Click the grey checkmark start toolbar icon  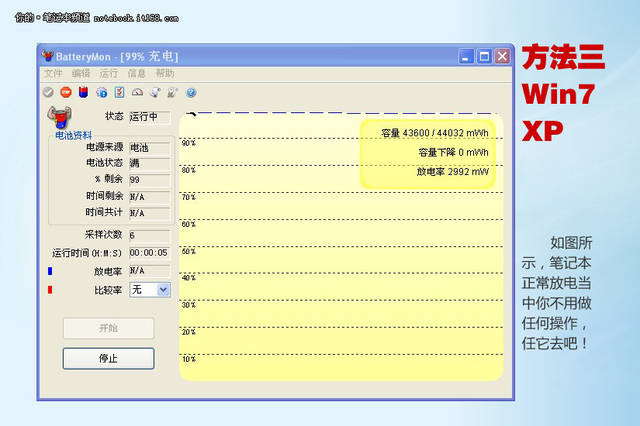(48, 92)
